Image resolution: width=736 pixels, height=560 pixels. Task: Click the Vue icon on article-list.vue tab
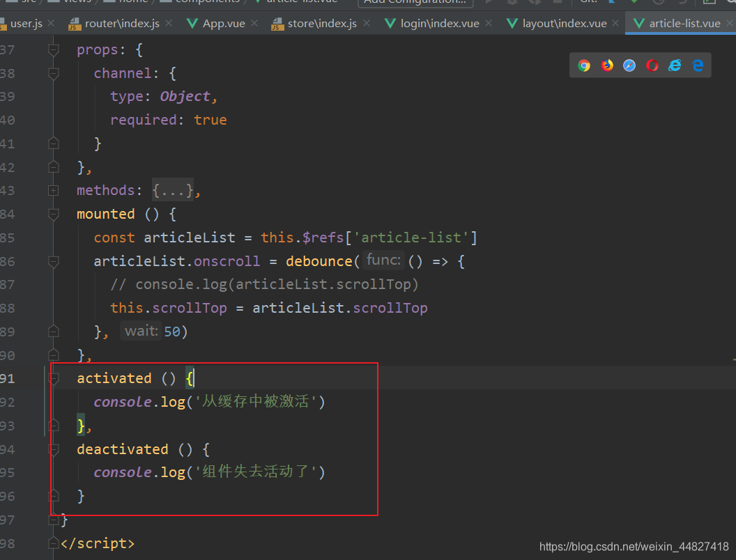click(639, 24)
